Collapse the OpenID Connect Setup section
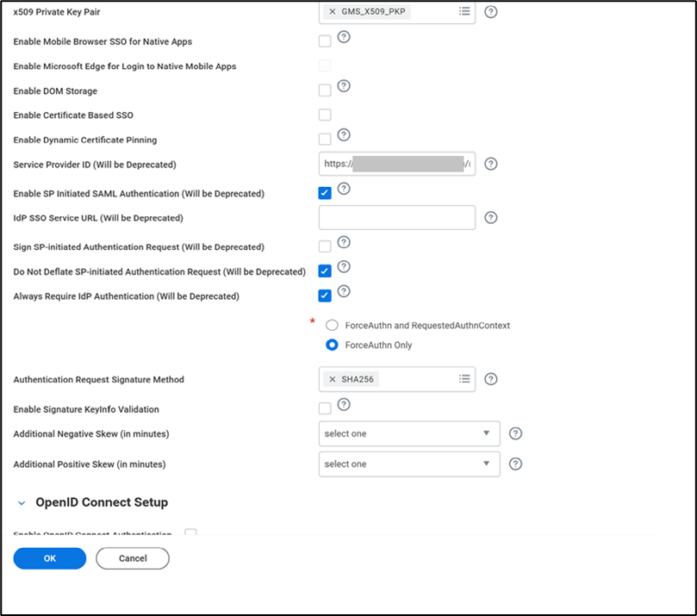 [22, 503]
